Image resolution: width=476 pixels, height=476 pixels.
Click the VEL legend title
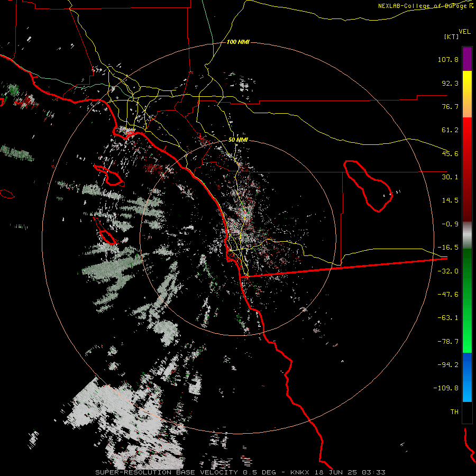pyautogui.click(x=464, y=32)
